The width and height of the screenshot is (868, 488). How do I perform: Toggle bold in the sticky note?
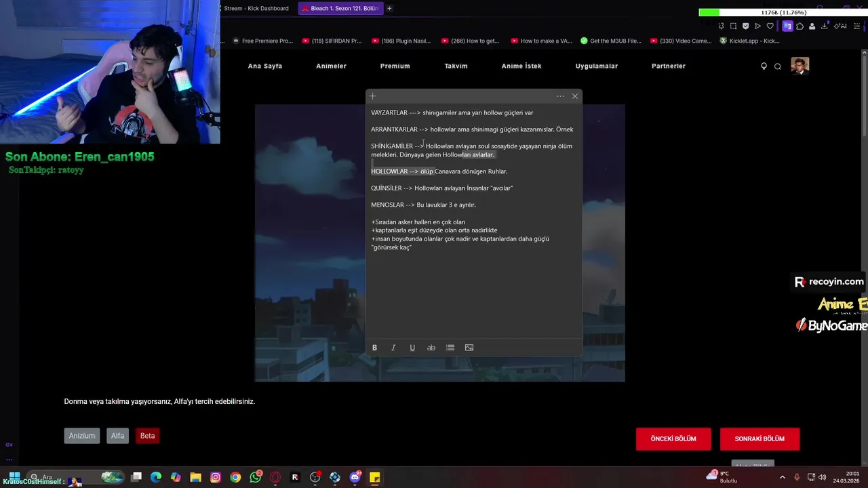(x=374, y=348)
